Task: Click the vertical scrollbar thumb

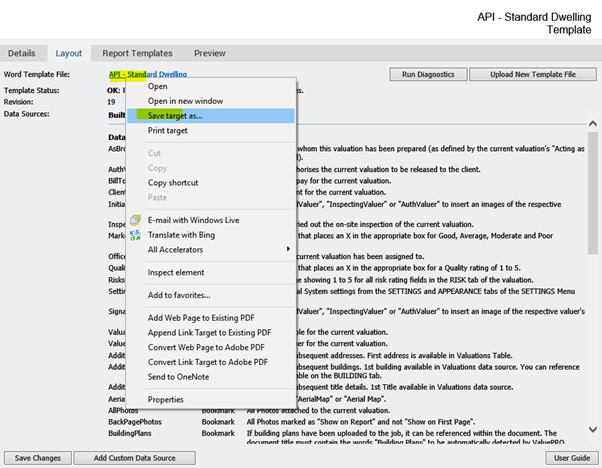Action: click(593, 193)
